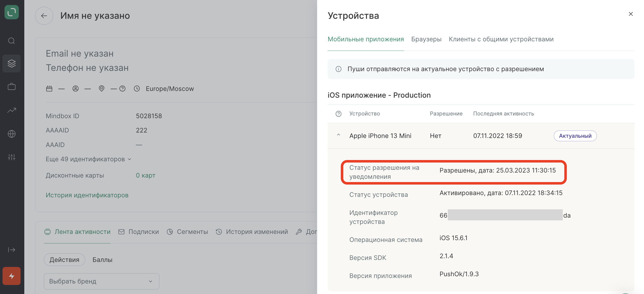Open the globe sidebar section
The image size is (644, 294).
pyautogui.click(x=12, y=134)
